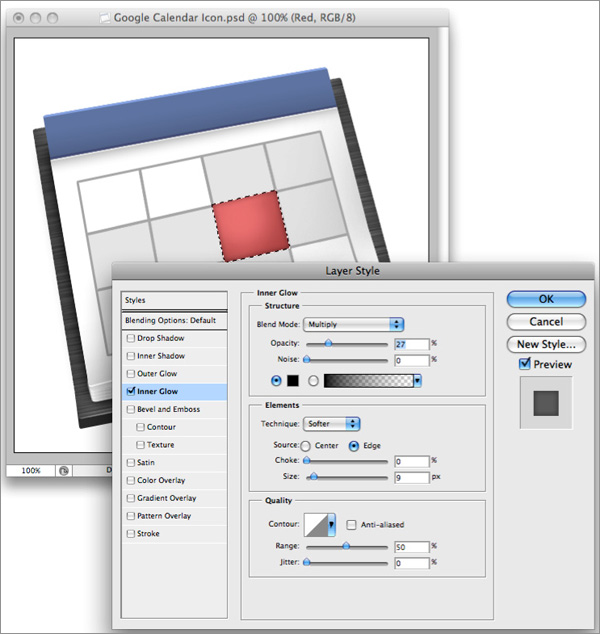Select Blending Options: Default entry
This screenshot has height=634, width=600.
[174, 320]
